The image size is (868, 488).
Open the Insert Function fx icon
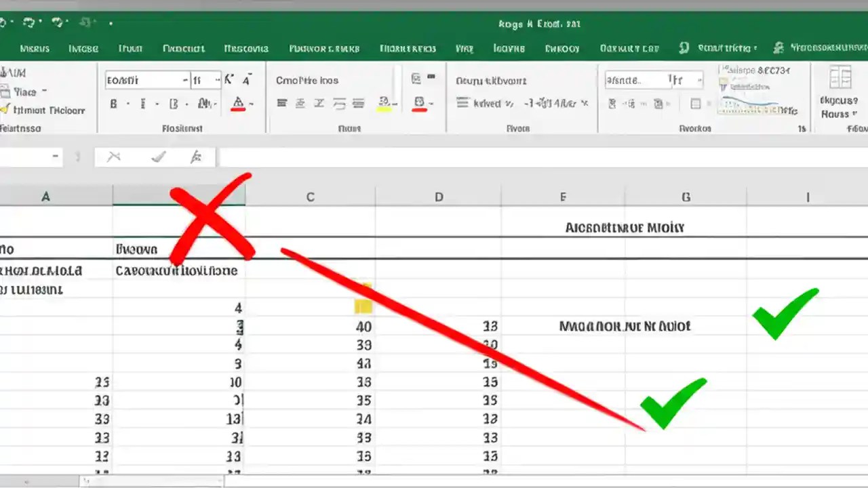[x=196, y=157]
